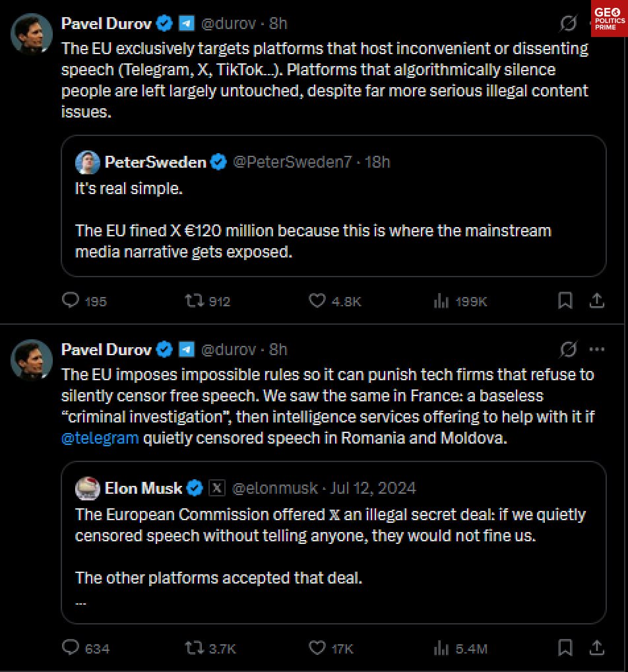This screenshot has height=672, width=628.
Task: Open the quoted PeterSweden post
Action: [333, 224]
